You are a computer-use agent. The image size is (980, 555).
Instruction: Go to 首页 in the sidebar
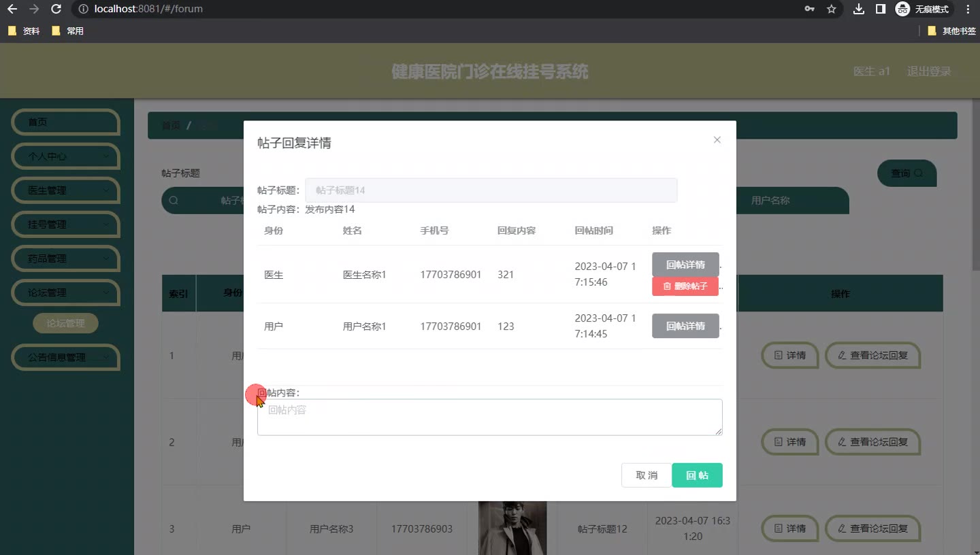click(x=65, y=122)
